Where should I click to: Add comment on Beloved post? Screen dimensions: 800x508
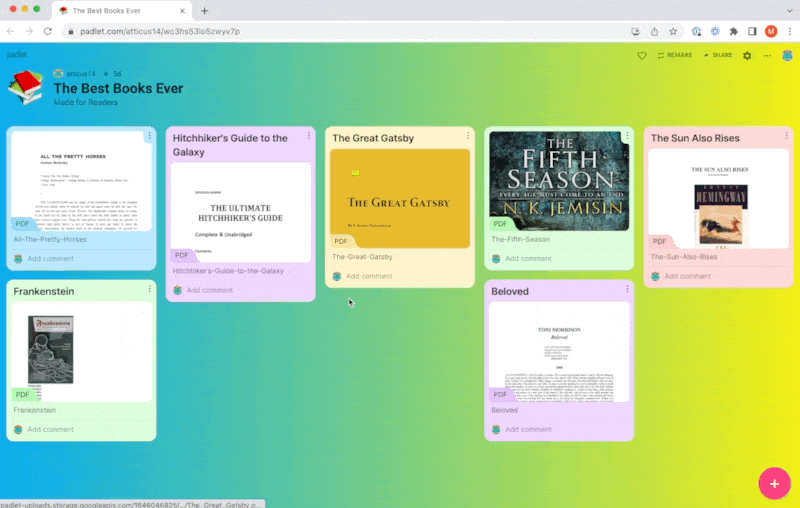pyautogui.click(x=528, y=429)
